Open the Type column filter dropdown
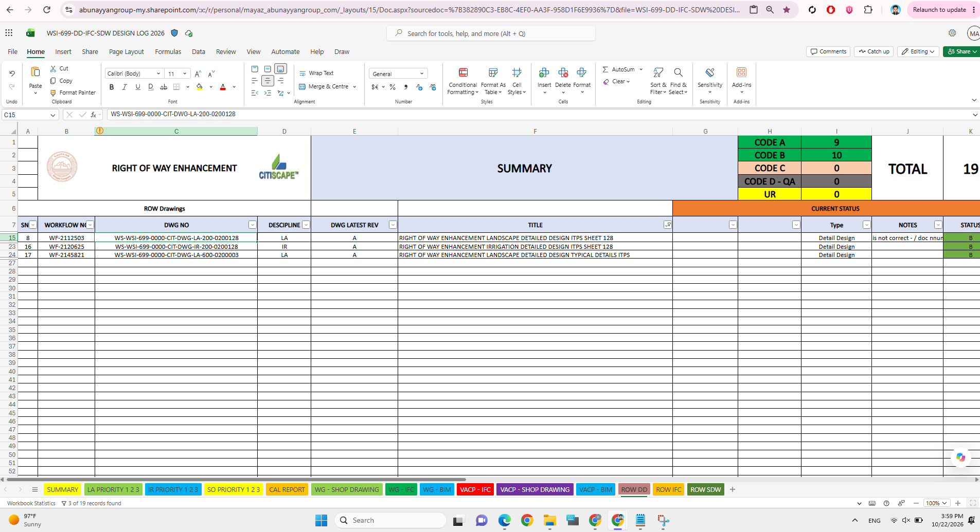Image resolution: width=980 pixels, height=532 pixels. [866, 225]
